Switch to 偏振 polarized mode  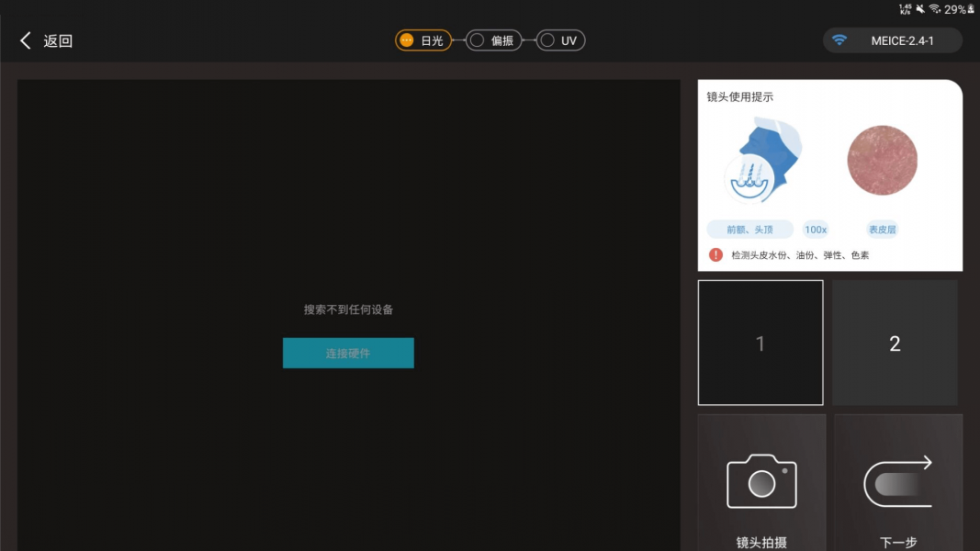[x=494, y=40]
